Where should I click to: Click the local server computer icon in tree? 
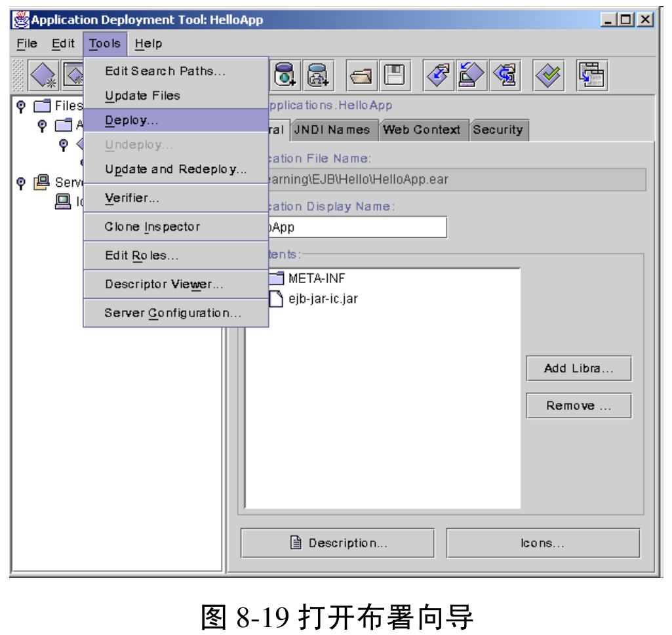(x=63, y=201)
